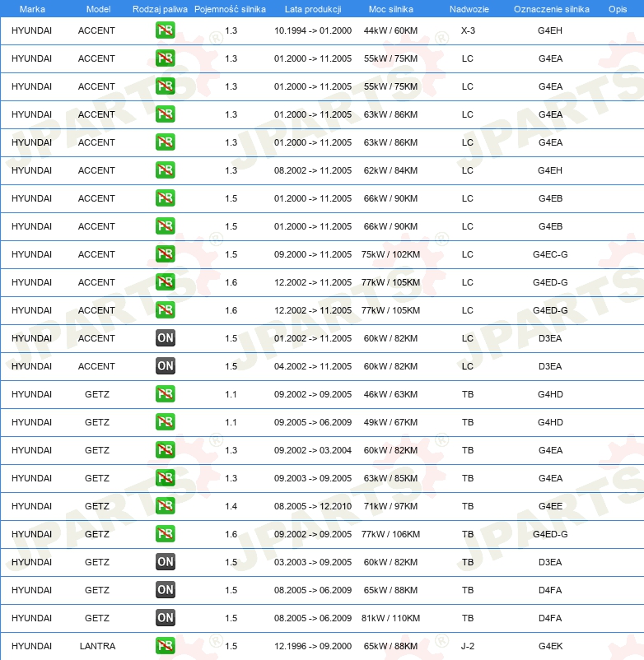Click the Moc silnika column header
Viewport: 644px width, 660px height.
pyautogui.click(x=391, y=9)
